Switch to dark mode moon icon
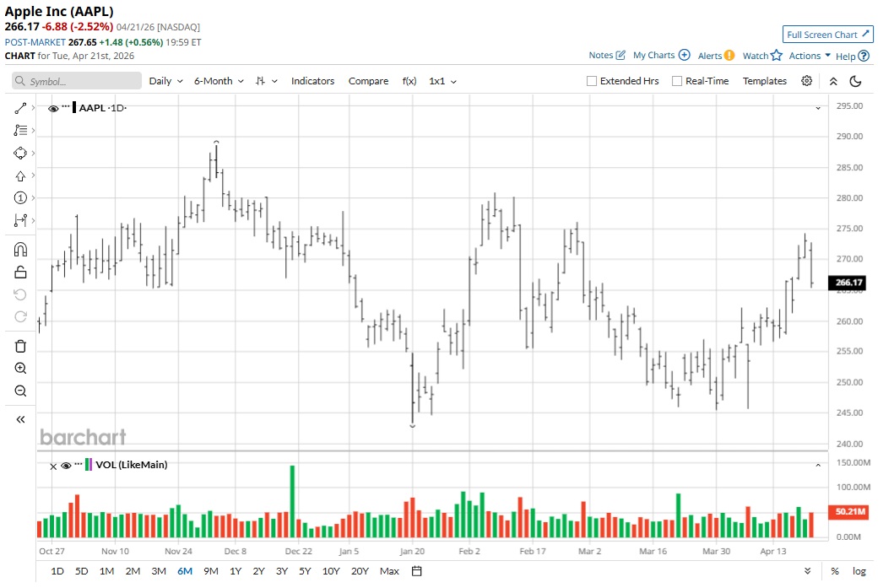The width and height of the screenshot is (894, 588). pos(855,82)
